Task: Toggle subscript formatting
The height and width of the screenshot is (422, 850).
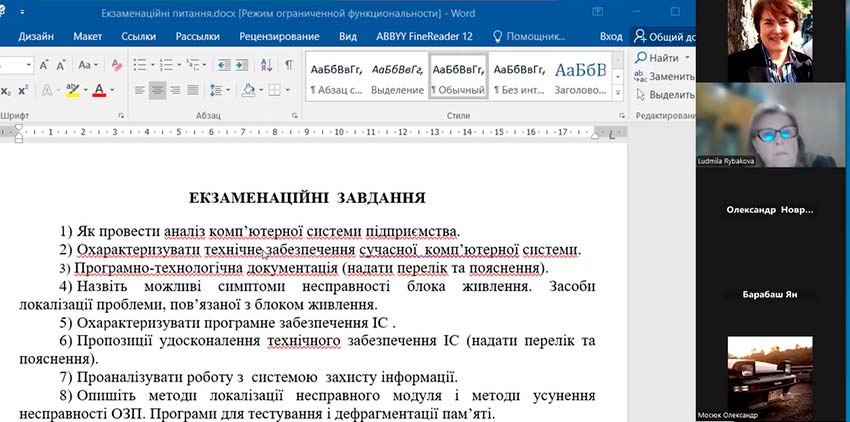Action: click(x=5, y=90)
